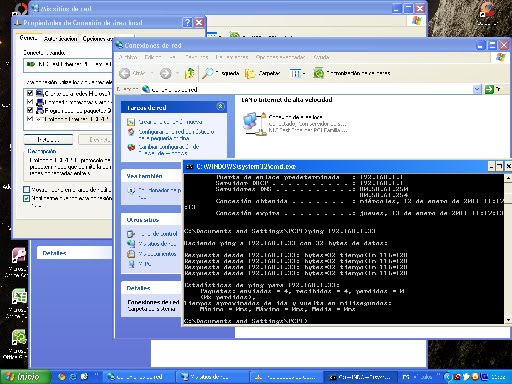
Task: Toggle Compartir impresoras y archivos checkbox
Action: click(x=30, y=102)
